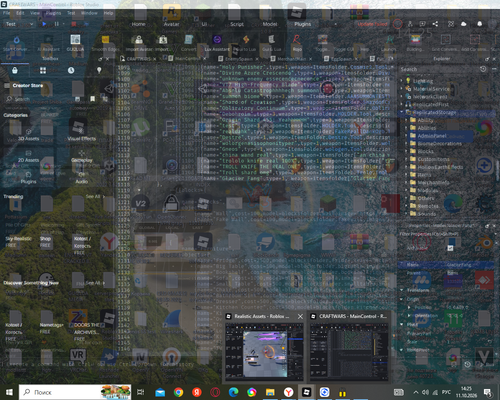The image size is (500, 400).
Task: Collapse the Pivot properties section
Action: click(x=401, y=324)
